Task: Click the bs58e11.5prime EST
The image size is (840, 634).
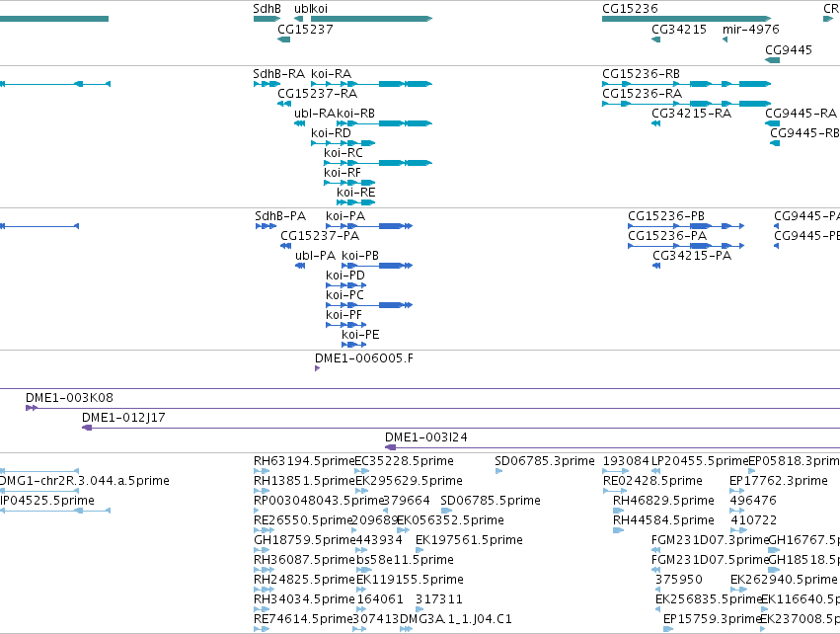Action: click(364, 570)
